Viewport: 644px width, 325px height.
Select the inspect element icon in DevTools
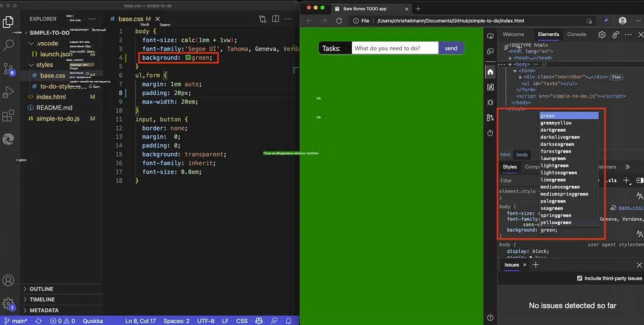(x=490, y=36)
